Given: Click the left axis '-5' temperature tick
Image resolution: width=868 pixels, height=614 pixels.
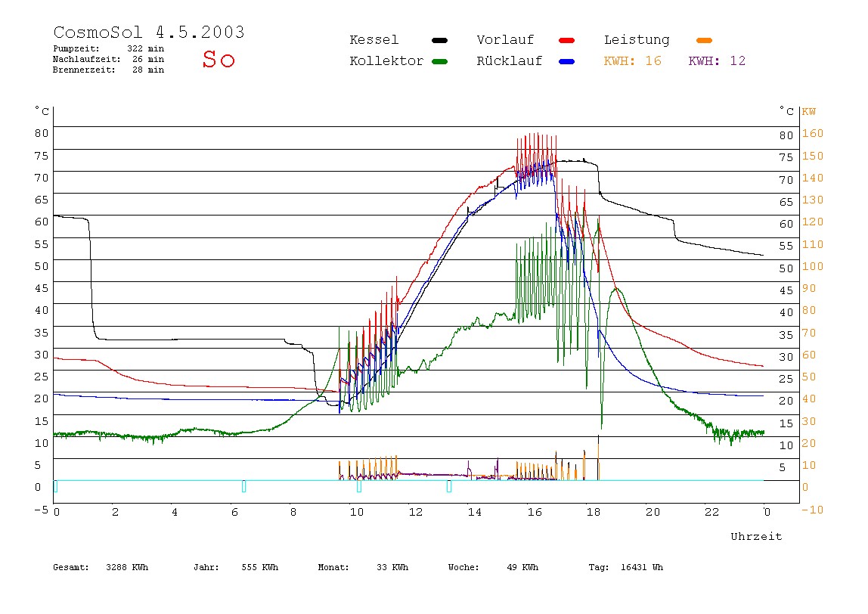Looking at the screenshot, I should 42,510.
